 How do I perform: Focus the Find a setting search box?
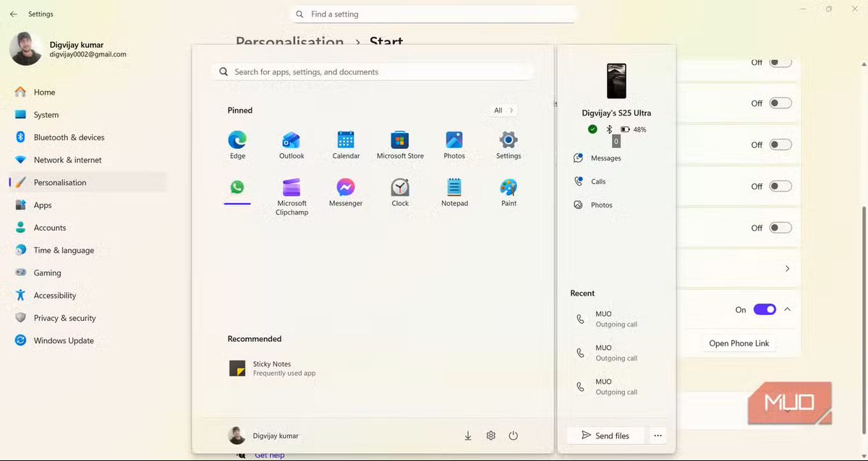[x=433, y=14]
